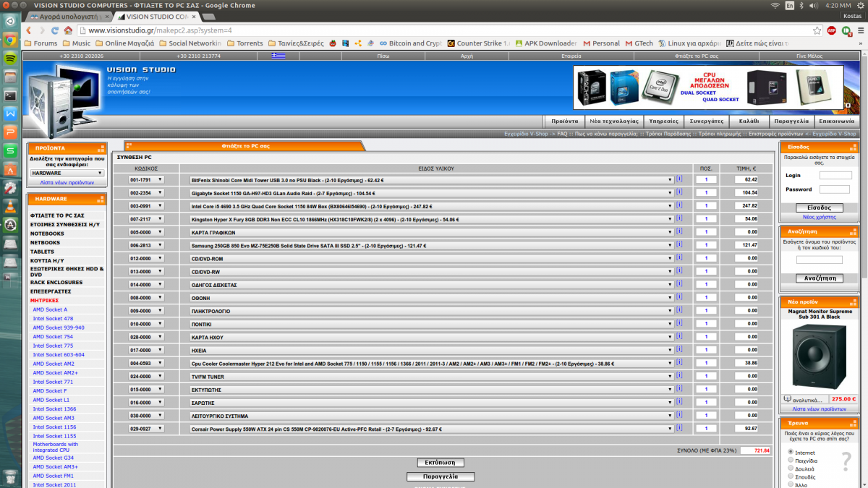
Task: Open Google Chrome from the Ubuntu launcher
Action: pos(10,40)
